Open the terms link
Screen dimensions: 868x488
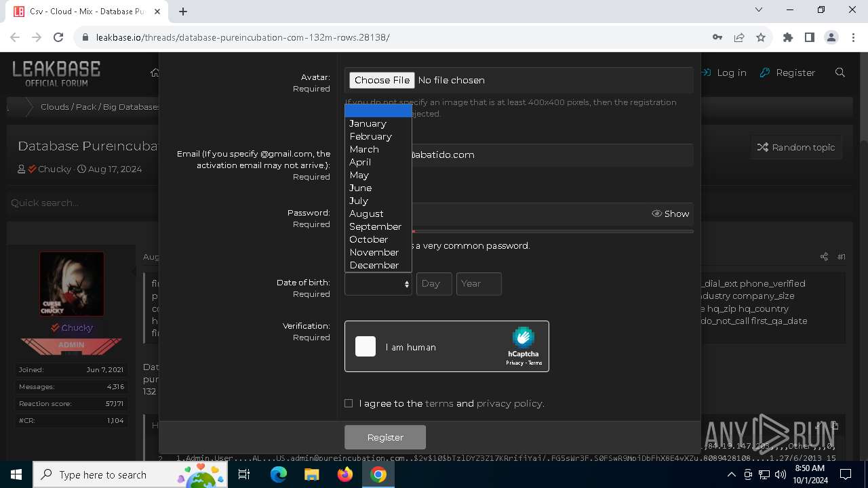coord(439,403)
